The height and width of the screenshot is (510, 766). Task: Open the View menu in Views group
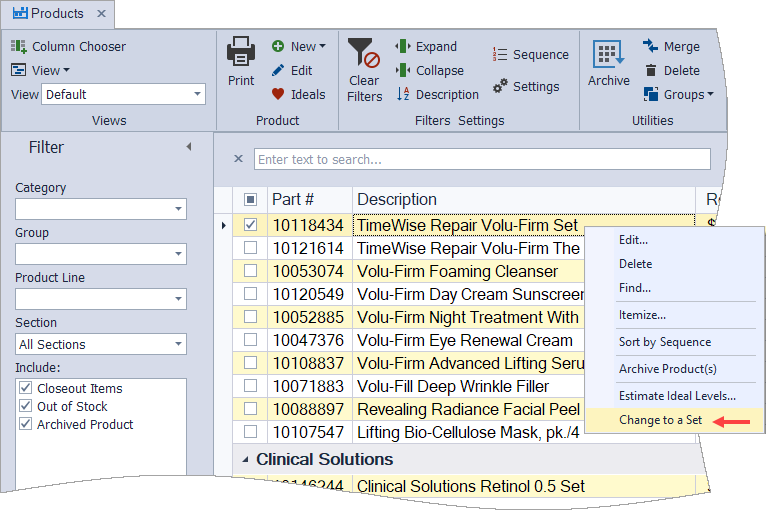pyautogui.click(x=40, y=70)
